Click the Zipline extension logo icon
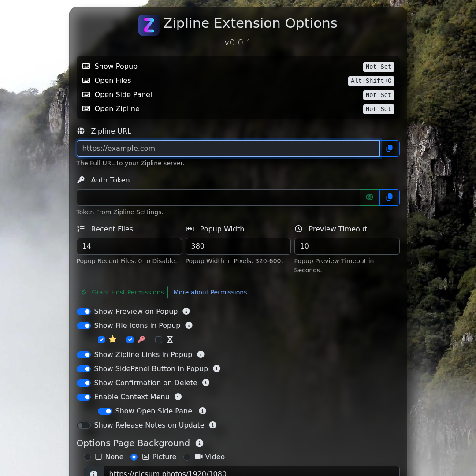 [x=149, y=25]
